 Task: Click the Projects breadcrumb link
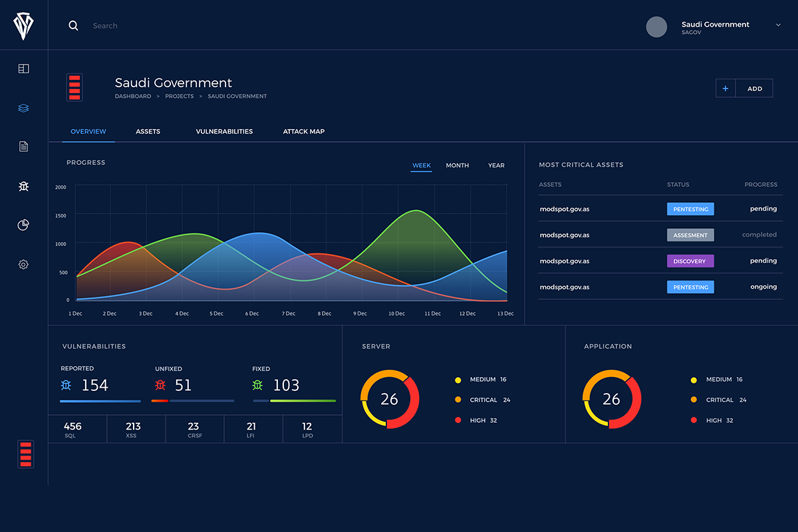pos(180,96)
